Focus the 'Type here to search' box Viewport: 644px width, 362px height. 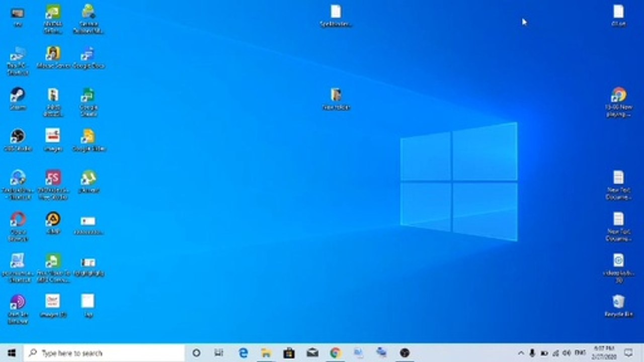coord(104,353)
